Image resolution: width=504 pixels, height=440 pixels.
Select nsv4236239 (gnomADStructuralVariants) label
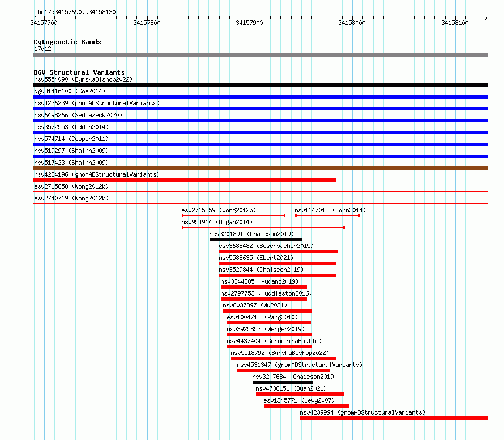(x=97, y=103)
